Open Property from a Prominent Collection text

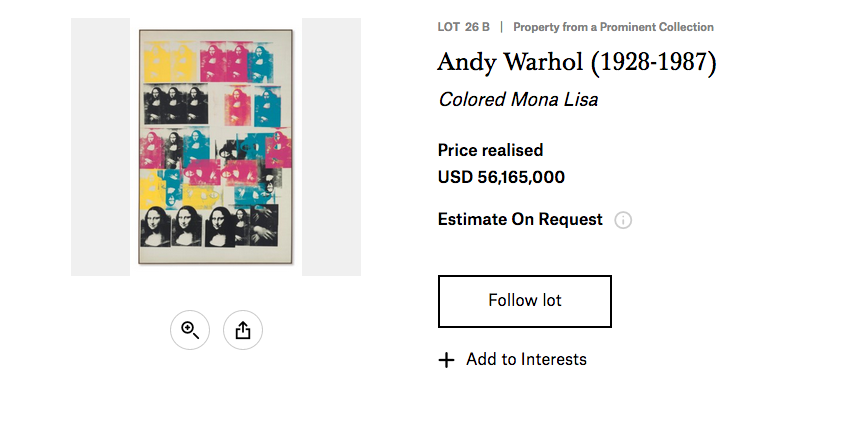613,27
